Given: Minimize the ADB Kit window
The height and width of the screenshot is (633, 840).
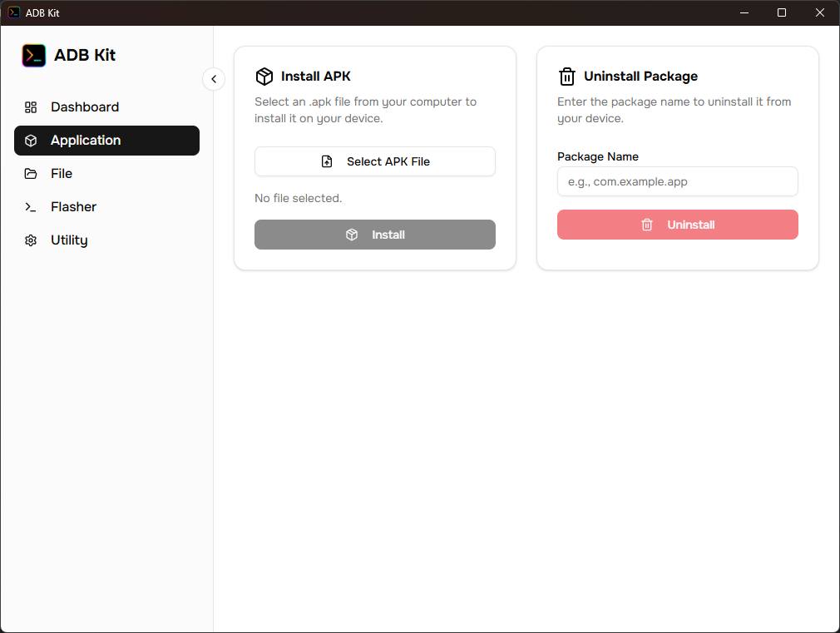Looking at the screenshot, I should (x=744, y=12).
